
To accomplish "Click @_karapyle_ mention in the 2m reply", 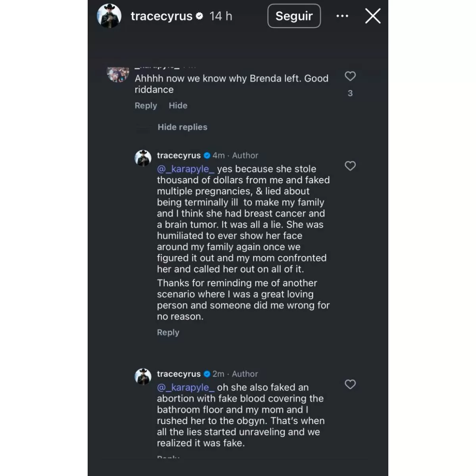I will (x=186, y=388).
